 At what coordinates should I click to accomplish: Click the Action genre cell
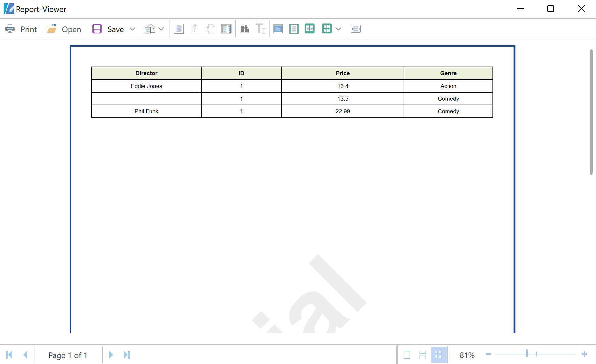coord(448,86)
